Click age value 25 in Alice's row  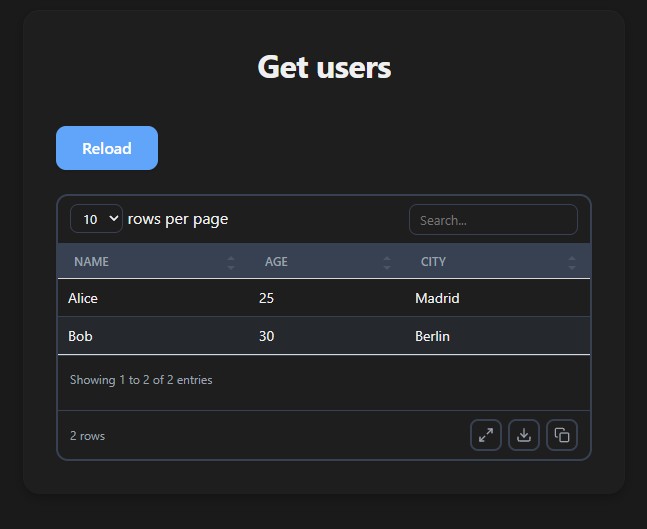click(x=266, y=298)
